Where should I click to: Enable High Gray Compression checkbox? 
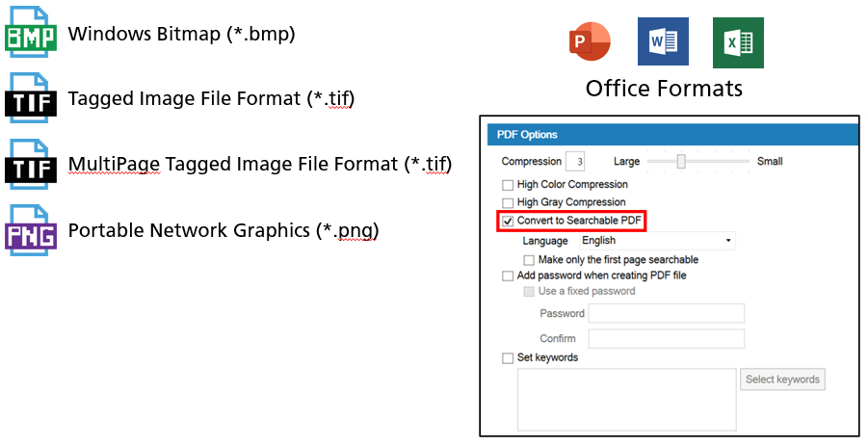point(508,203)
